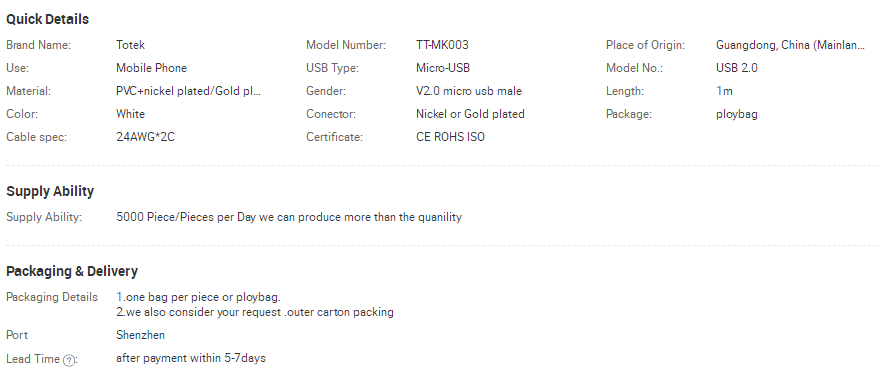This screenshot has width=879, height=386.
Task: Select the brand name value Totek
Action: (x=130, y=45)
